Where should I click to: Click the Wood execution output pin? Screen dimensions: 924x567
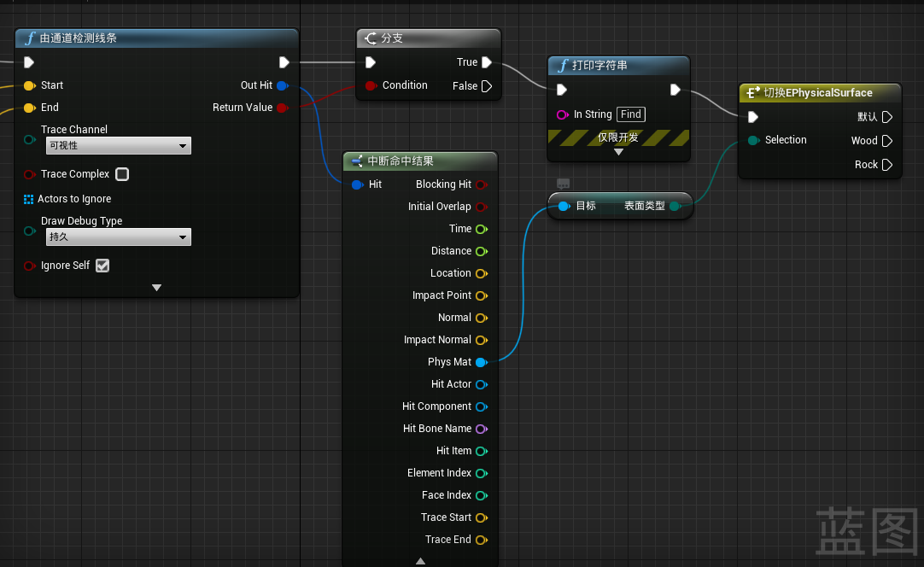coord(887,141)
